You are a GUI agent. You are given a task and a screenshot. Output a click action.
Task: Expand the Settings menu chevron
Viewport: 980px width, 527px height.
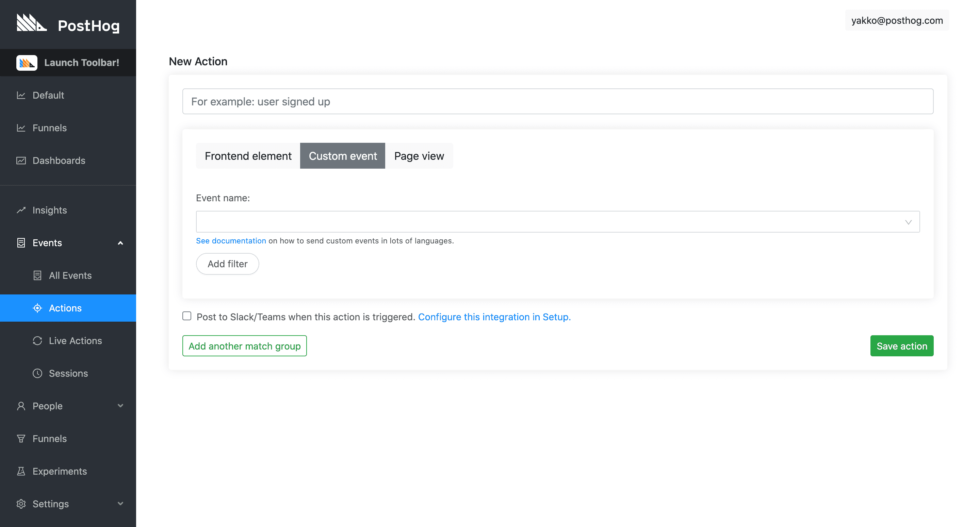click(x=120, y=504)
